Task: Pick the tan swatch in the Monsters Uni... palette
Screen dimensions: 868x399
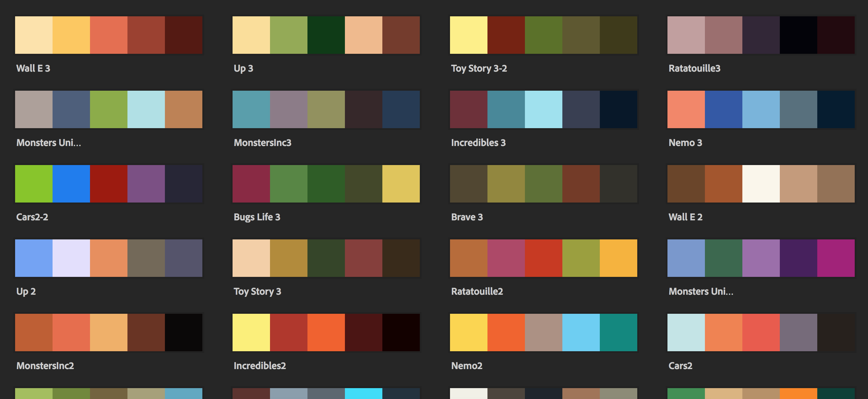Action: pos(184,109)
